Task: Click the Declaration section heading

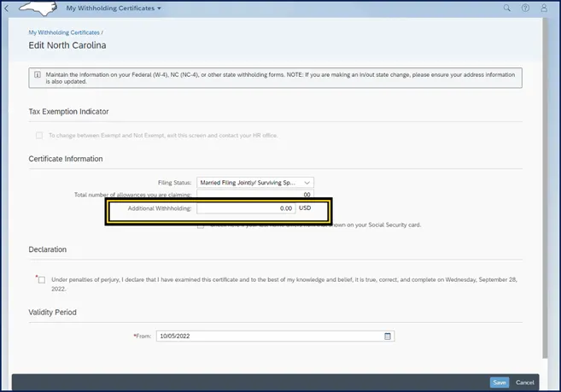Action: [48, 249]
